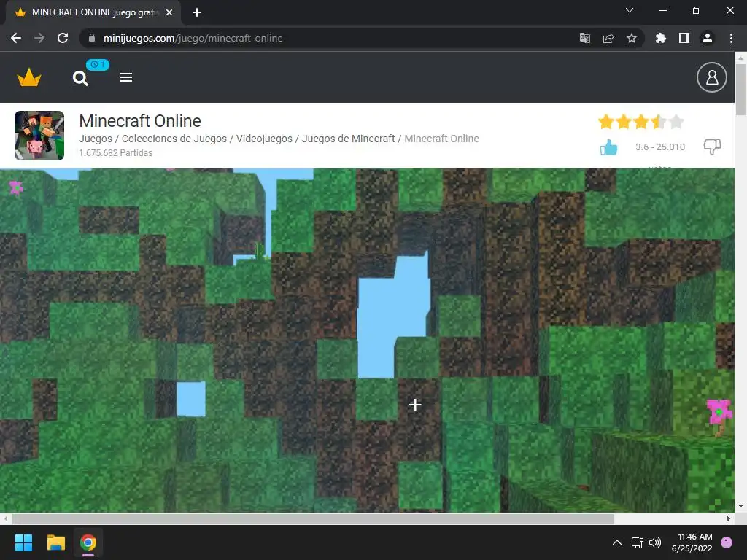Click the horizontal scrollbar thumb
This screenshot has height=560, width=747.
(313, 518)
